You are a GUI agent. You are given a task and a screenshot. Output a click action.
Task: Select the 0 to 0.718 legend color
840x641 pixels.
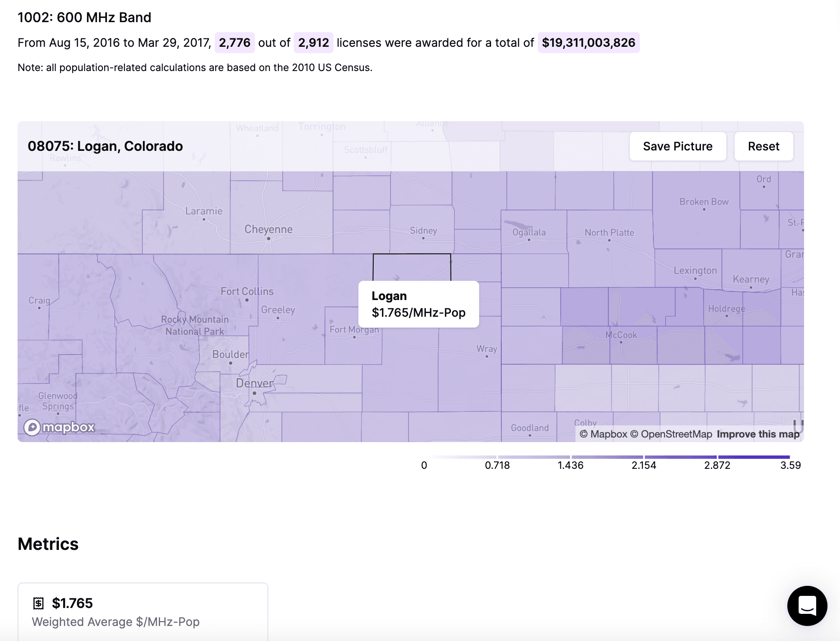tap(460, 457)
